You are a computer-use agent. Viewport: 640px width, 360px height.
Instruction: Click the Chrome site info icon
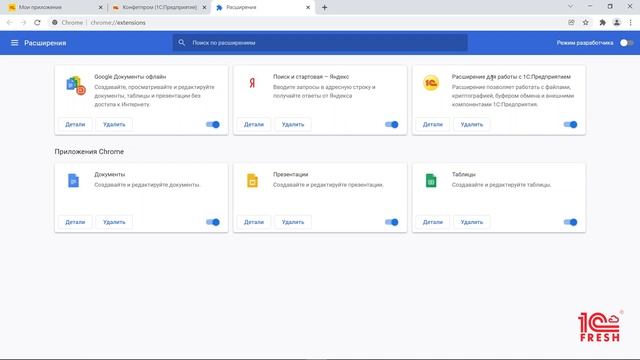coord(55,22)
